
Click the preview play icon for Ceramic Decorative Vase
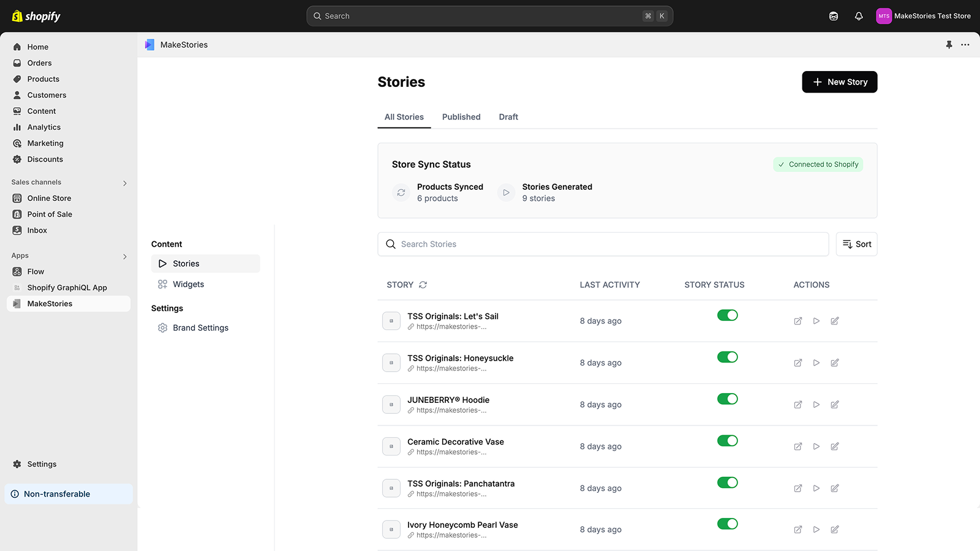click(816, 446)
